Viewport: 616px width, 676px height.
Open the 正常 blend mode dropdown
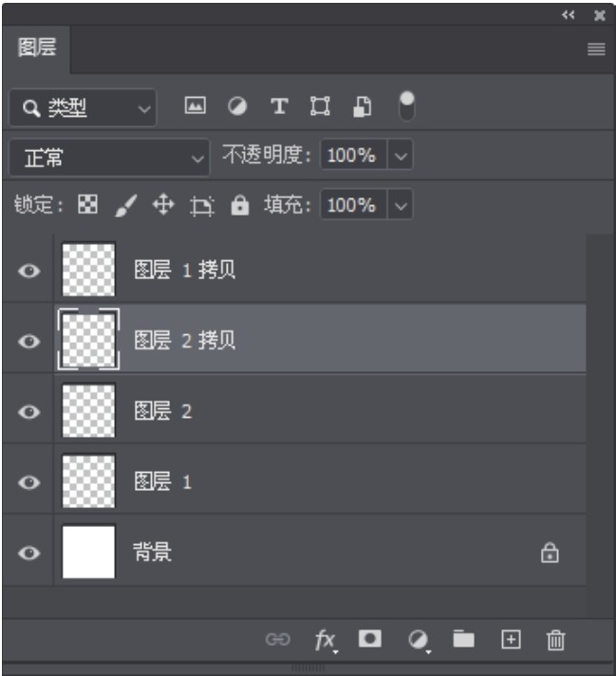tap(109, 158)
